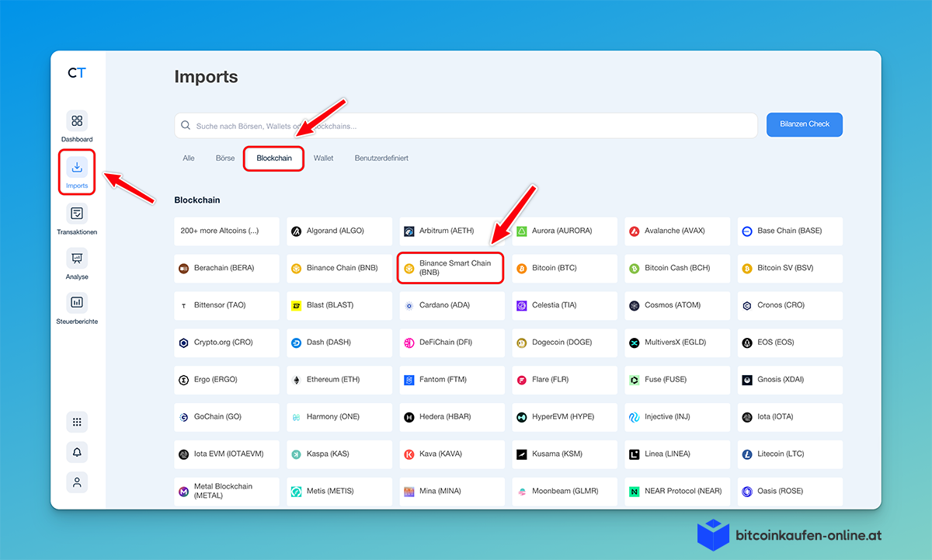Choose Blast (BLAST)
The image size is (932, 560).
(339, 305)
